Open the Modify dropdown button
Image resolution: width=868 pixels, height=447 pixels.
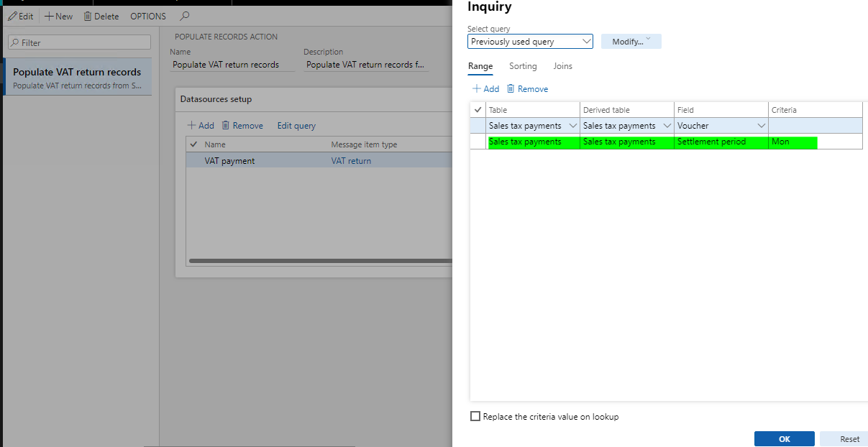631,42
